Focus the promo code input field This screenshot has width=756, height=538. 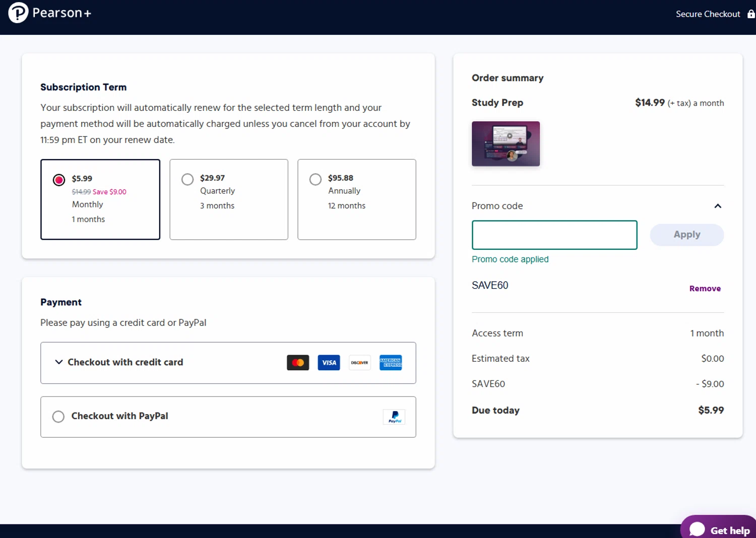pyautogui.click(x=554, y=235)
